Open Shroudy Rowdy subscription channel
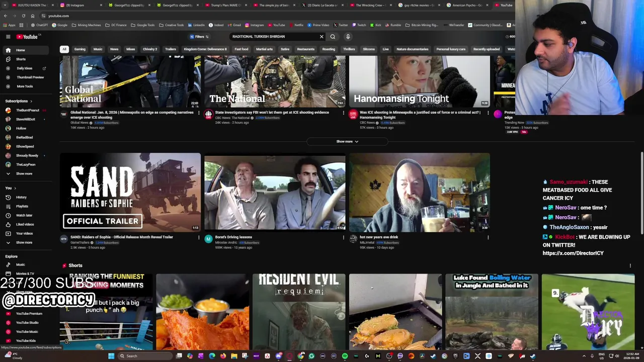The image size is (644, 362). coord(27,155)
